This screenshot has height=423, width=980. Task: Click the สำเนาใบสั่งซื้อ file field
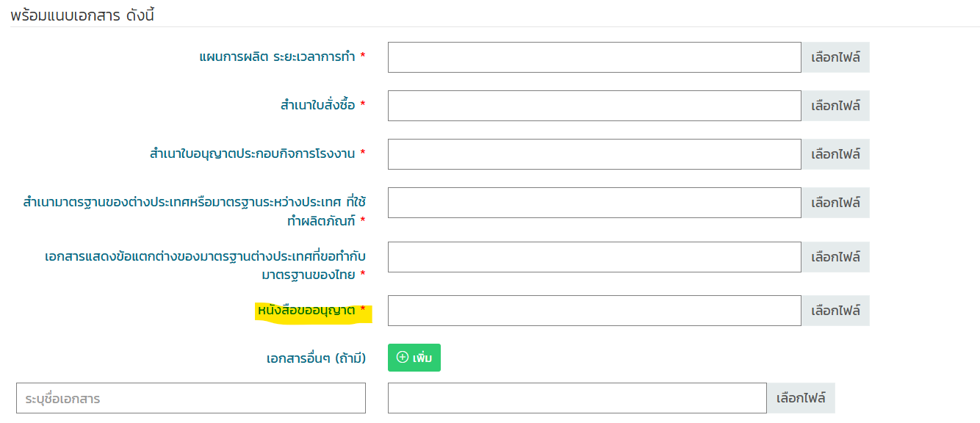point(594,106)
